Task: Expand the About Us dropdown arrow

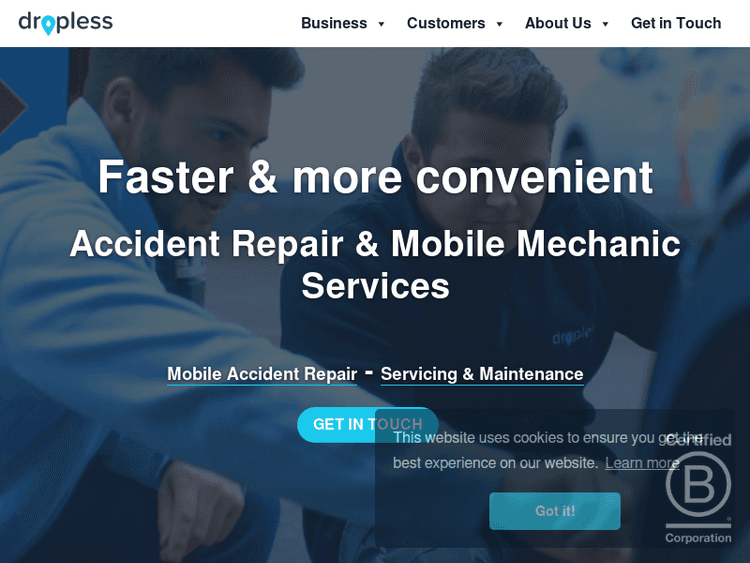Action: [605, 24]
